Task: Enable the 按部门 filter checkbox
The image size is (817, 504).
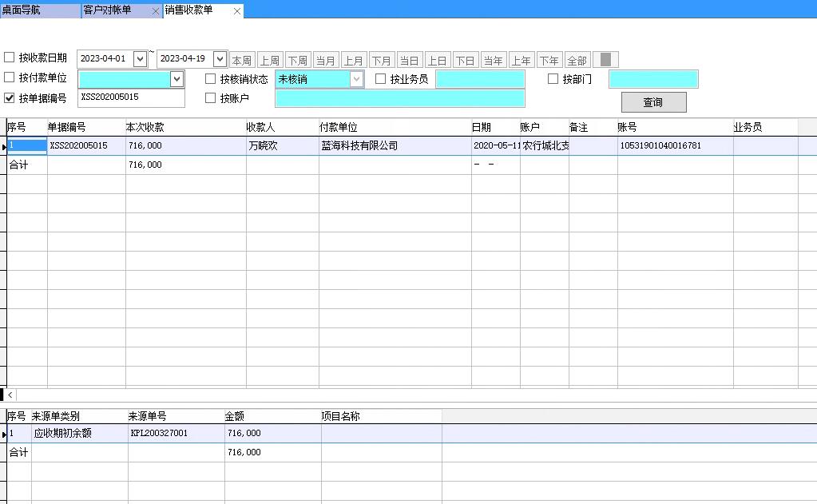Action: (552, 77)
